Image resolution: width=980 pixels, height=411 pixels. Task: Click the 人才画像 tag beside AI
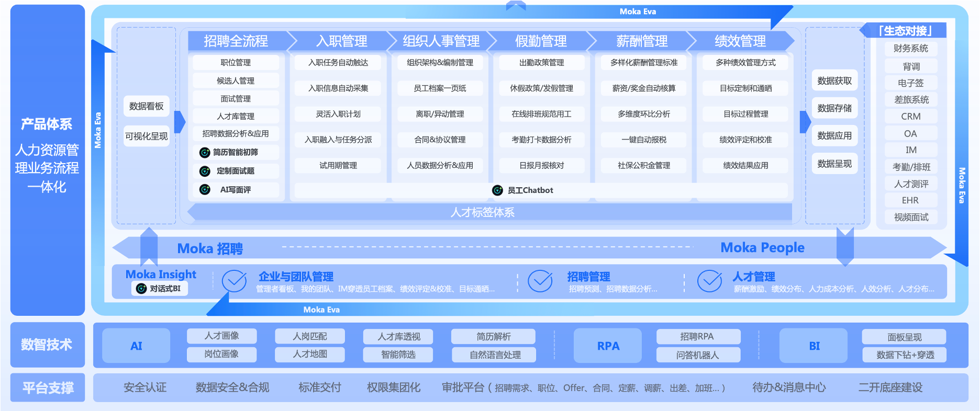click(x=221, y=336)
